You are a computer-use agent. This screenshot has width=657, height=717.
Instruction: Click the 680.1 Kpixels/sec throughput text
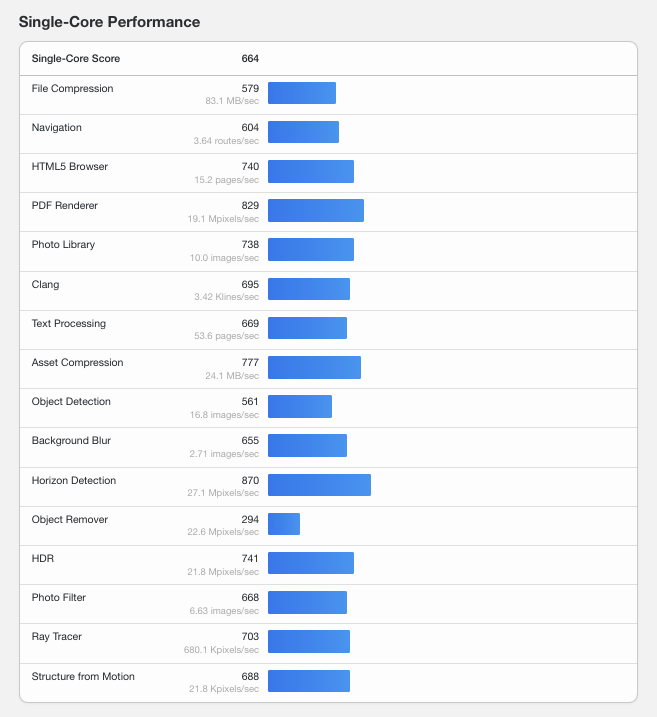tap(221, 649)
